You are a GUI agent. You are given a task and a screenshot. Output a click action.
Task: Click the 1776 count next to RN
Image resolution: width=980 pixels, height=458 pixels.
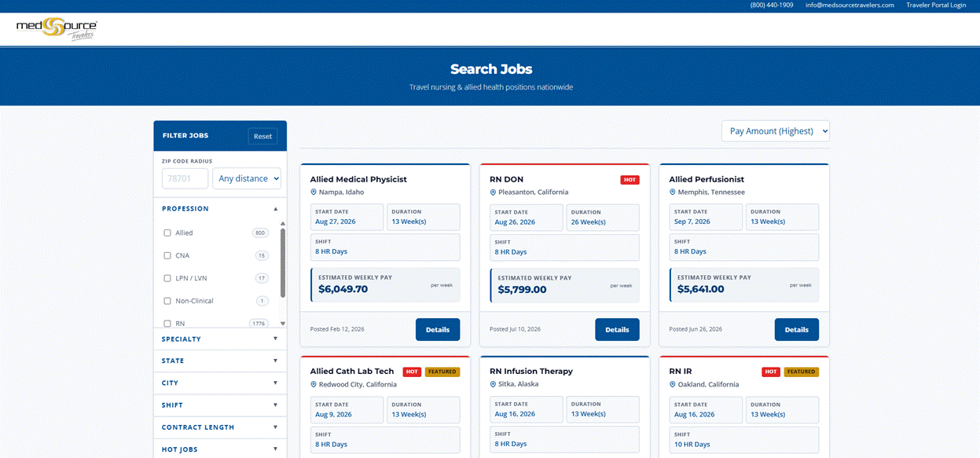(259, 324)
